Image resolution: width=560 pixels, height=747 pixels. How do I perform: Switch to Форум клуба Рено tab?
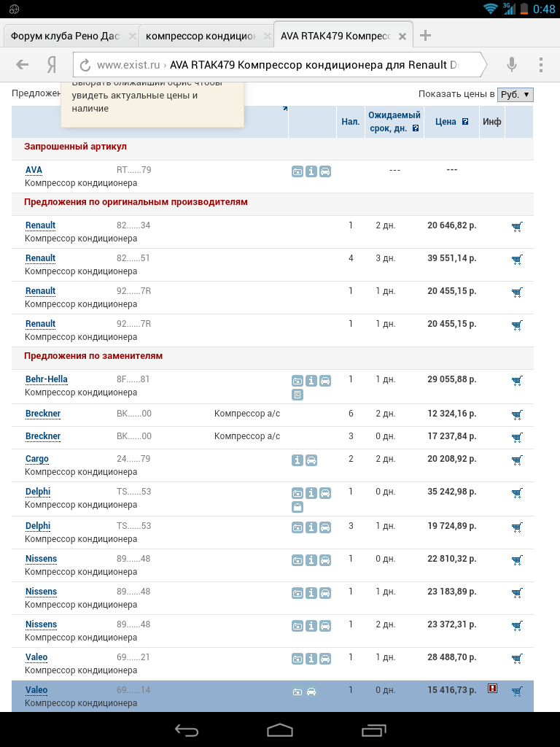pos(65,36)
